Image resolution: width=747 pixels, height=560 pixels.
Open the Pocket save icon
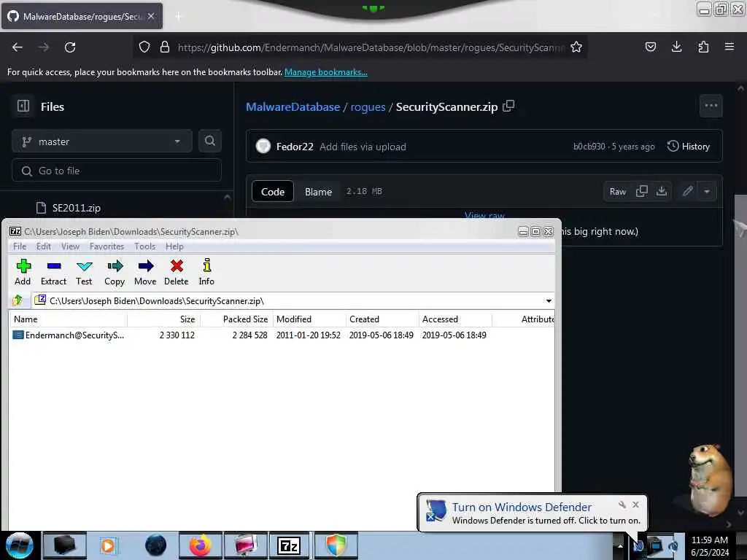coord(651,47)
